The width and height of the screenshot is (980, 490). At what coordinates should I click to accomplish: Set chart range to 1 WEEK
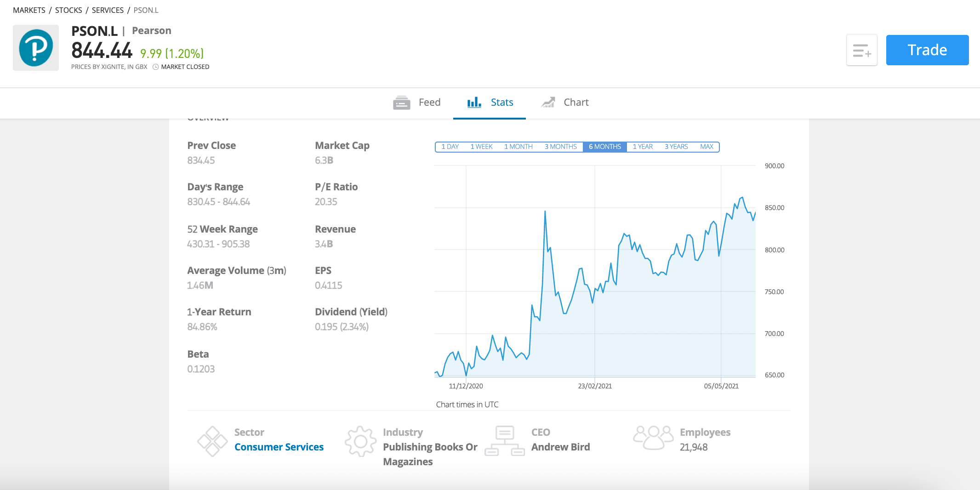[x=481, y=147]
